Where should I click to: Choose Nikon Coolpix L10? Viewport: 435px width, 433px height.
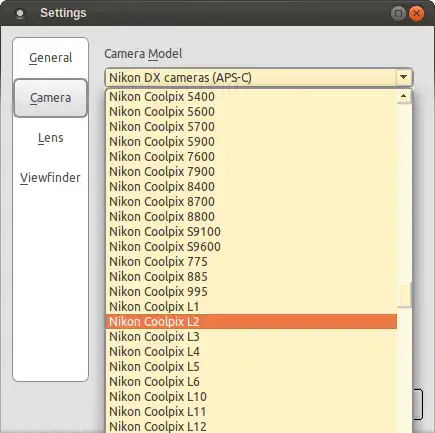(251, 397)
